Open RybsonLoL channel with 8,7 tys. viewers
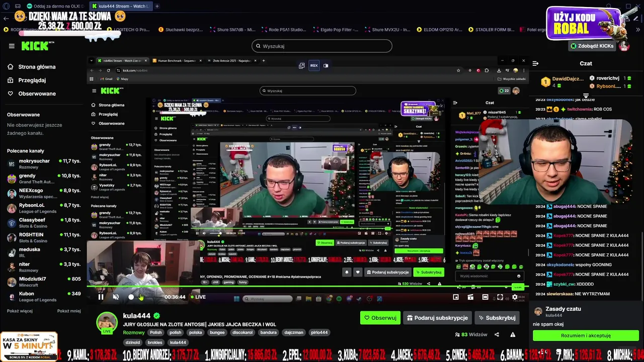 [43, 208]
